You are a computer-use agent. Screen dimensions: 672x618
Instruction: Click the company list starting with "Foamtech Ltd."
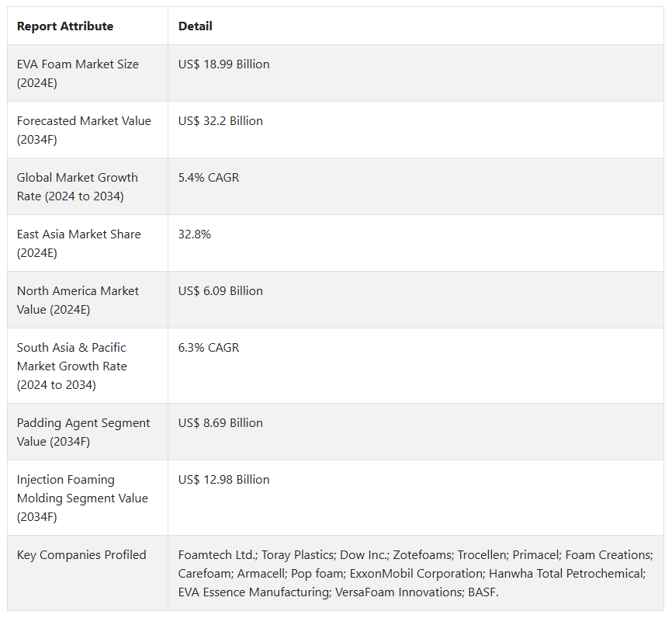415,573
